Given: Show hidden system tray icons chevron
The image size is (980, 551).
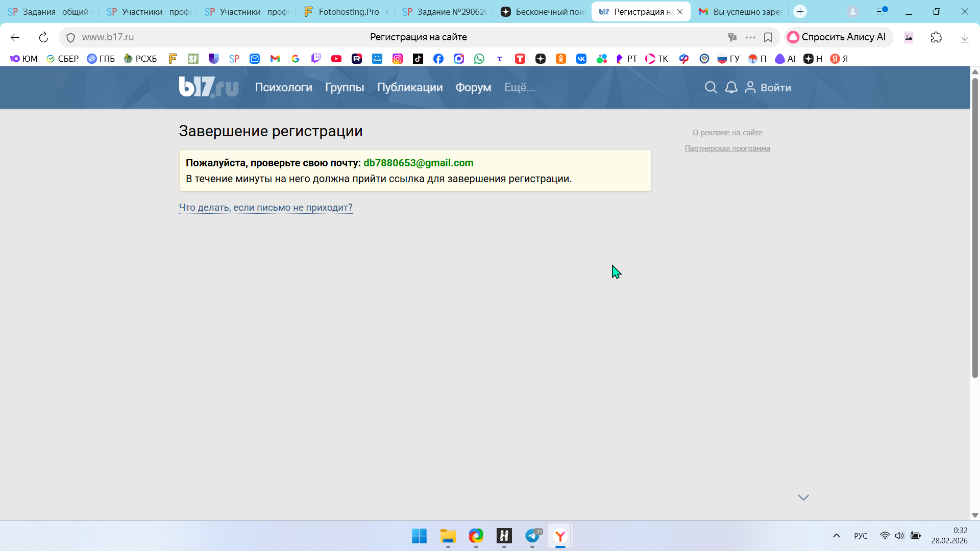Looking at the screenshot, I should click(836, 536).
